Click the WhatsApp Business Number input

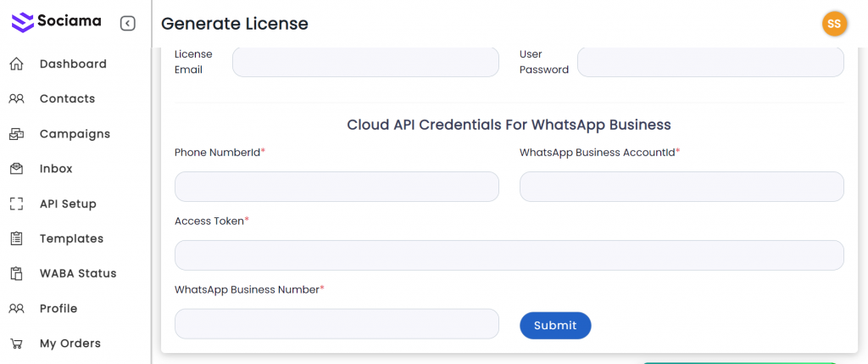tap(337, 323)
